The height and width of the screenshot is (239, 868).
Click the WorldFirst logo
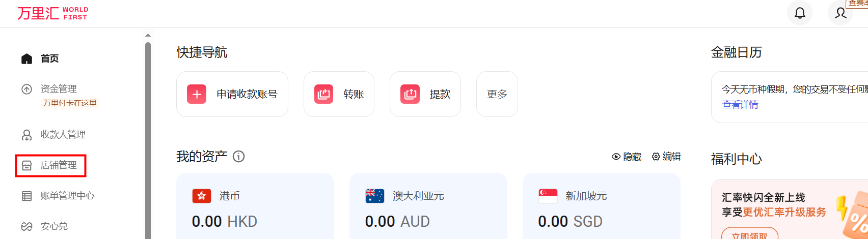[53, 13]
